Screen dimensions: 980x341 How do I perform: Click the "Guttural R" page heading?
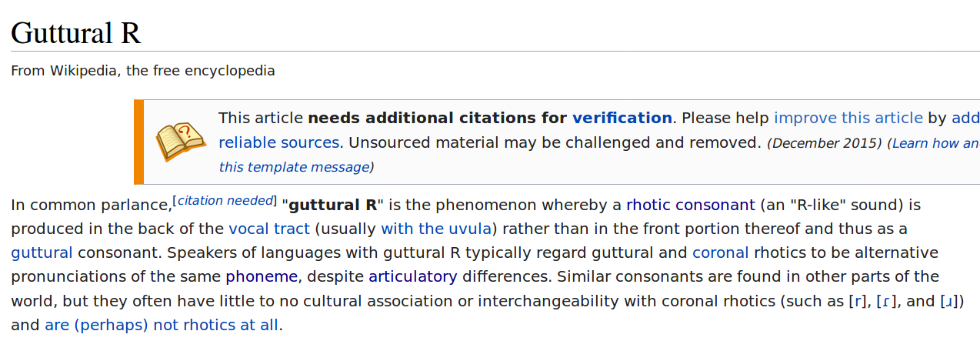pos(75,33)
